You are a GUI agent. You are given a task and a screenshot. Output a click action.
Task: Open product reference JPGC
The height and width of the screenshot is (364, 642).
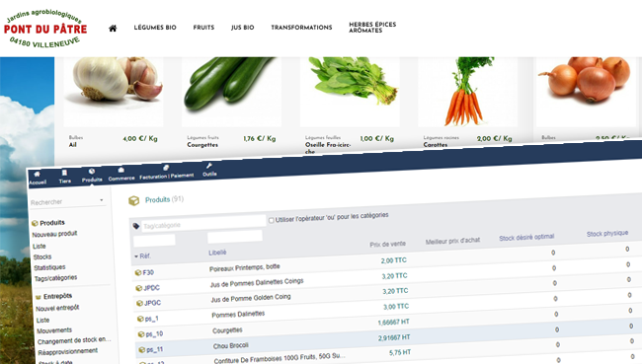coord(153,303)
